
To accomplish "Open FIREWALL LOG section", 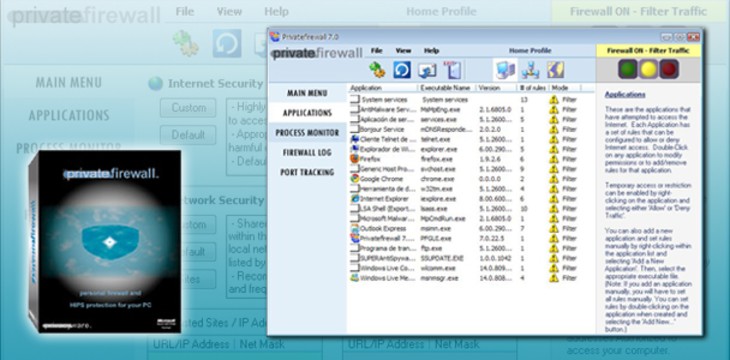I will [x=307, y=152].
